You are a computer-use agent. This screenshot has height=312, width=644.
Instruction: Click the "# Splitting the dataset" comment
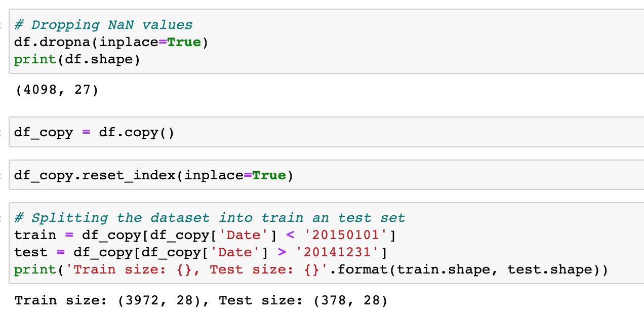[x=210, y=218]
